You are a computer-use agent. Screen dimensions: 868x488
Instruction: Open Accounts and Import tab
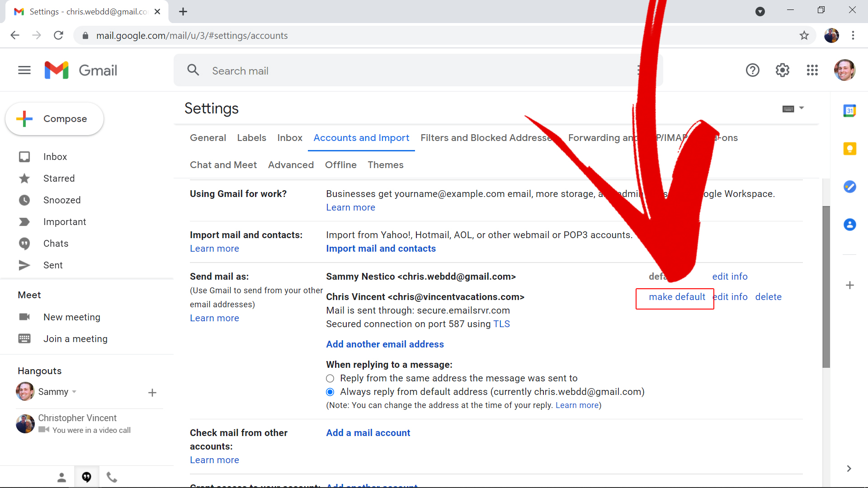click(361, 138)
